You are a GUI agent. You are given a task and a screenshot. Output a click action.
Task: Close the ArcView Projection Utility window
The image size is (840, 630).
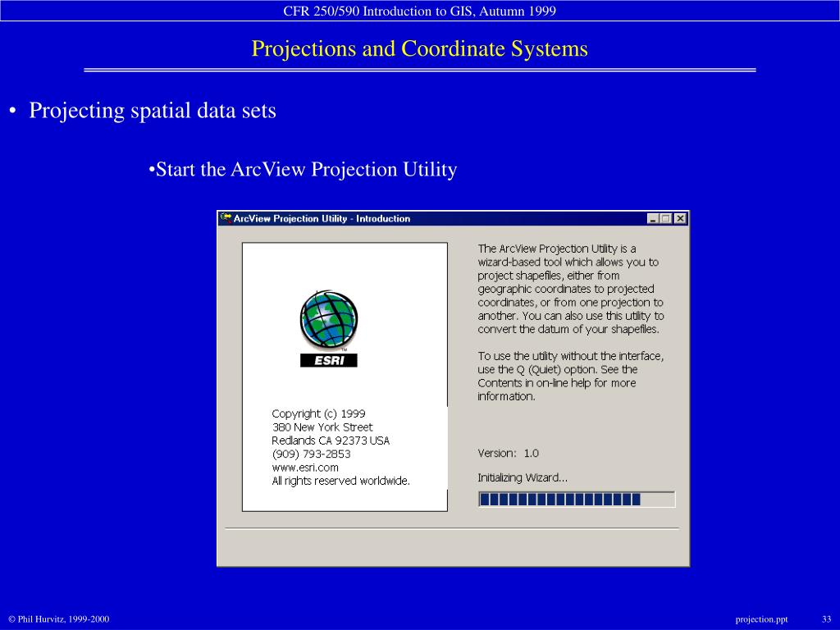coord(680,218)
